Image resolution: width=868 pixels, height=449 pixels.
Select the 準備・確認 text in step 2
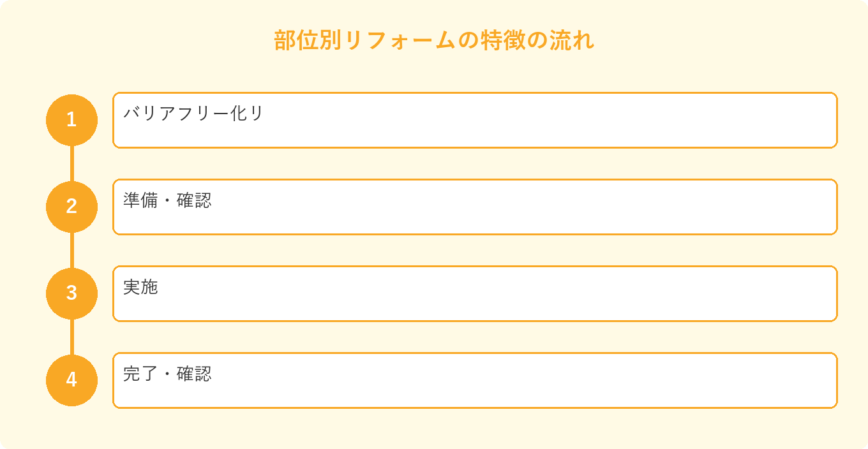[167, 200]
